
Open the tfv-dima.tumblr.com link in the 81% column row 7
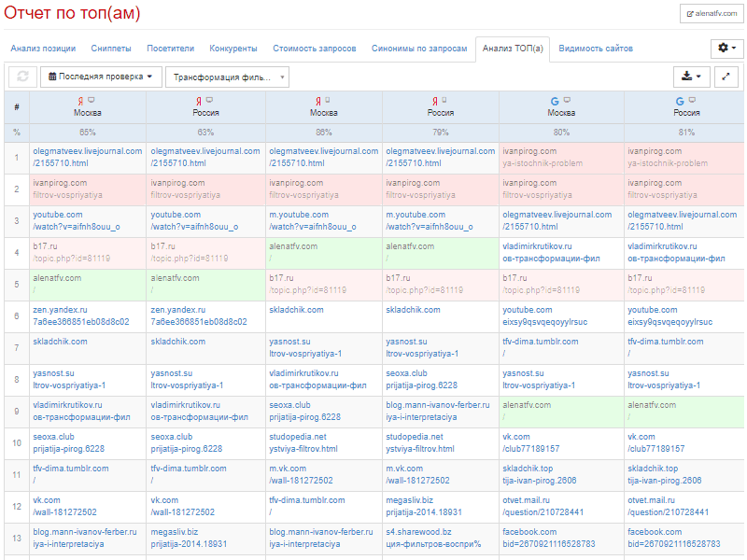[666, 347]
